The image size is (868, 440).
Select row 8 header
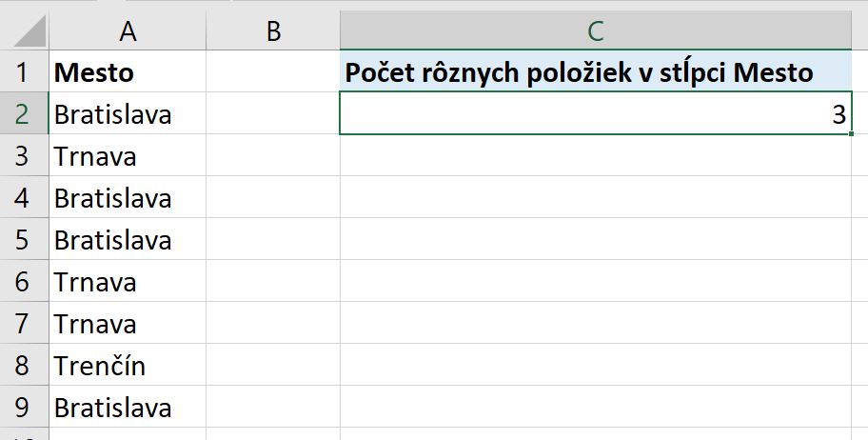24,365
